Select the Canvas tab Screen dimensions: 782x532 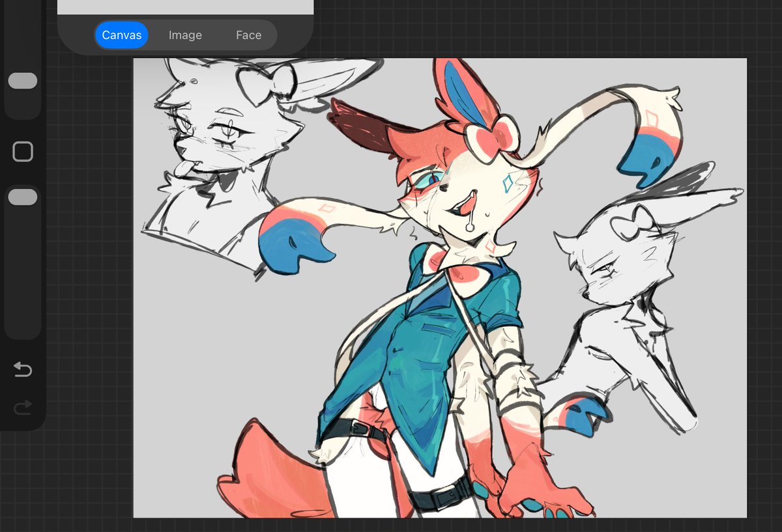[x=122, y=35]
